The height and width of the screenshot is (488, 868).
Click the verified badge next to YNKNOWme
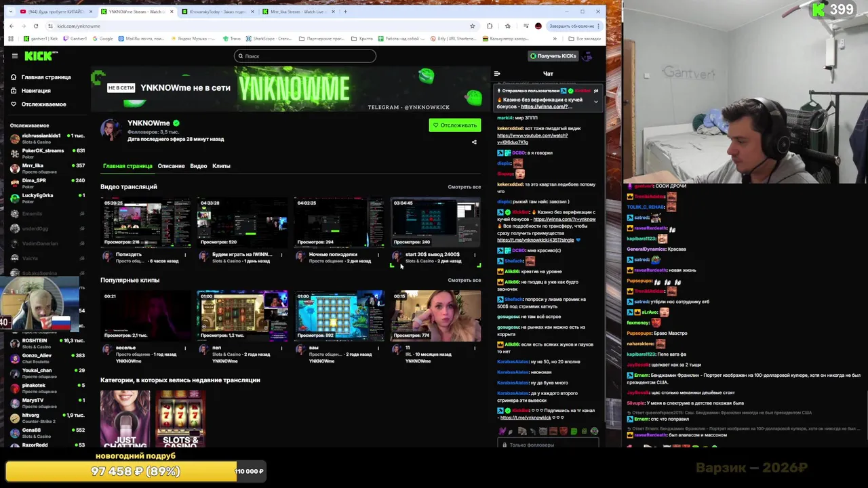176,123
